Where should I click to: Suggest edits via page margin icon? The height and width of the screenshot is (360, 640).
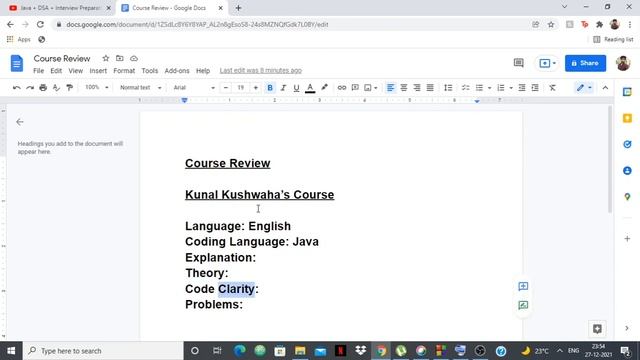click(523, 305)
